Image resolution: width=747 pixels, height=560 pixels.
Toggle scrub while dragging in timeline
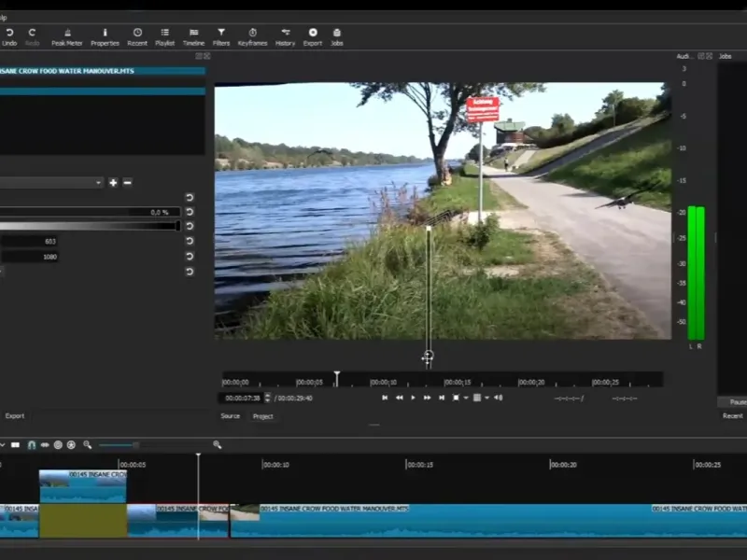[x=44, y=445]
